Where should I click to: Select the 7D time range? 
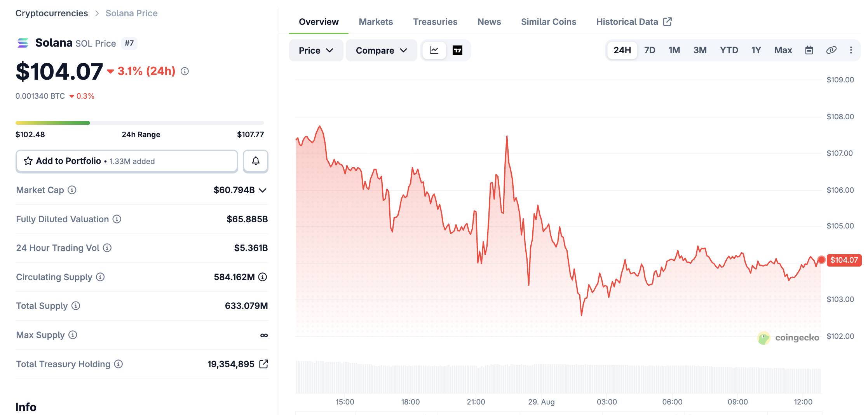650,50
